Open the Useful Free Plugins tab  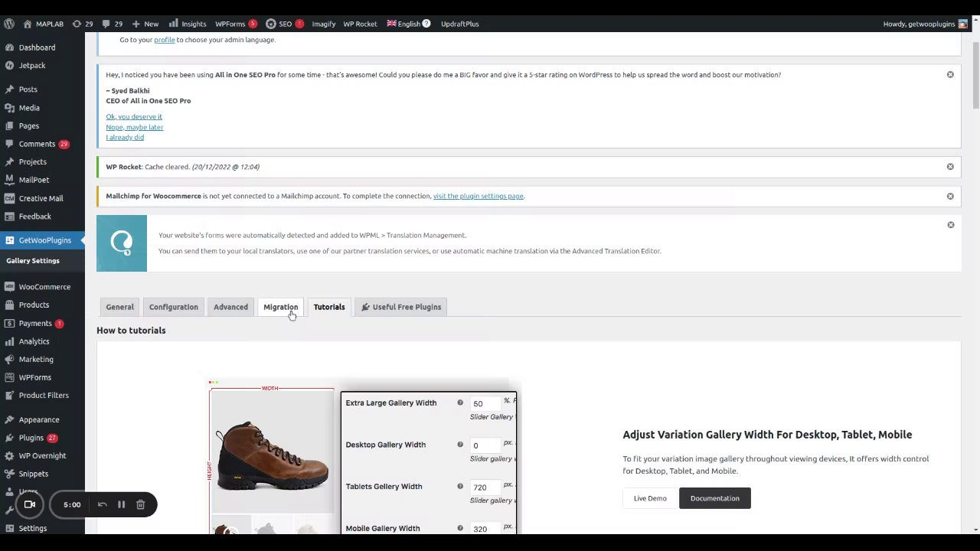point(401,307)
